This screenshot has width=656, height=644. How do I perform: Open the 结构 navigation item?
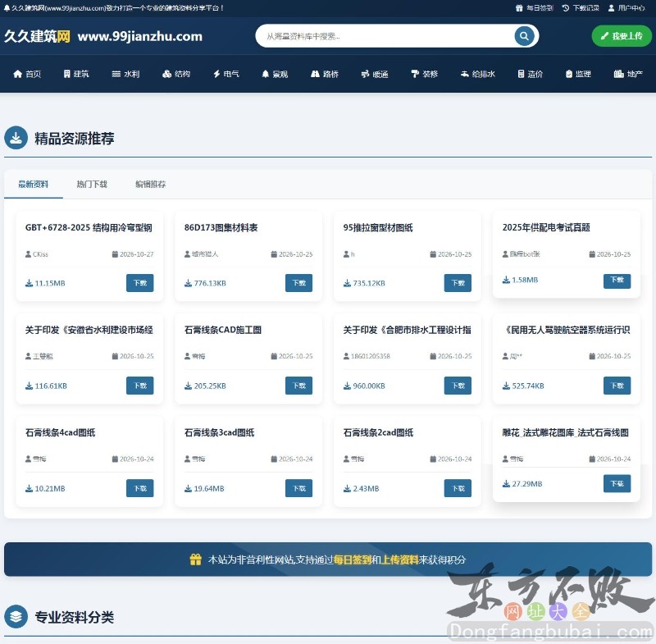point(176,74)
